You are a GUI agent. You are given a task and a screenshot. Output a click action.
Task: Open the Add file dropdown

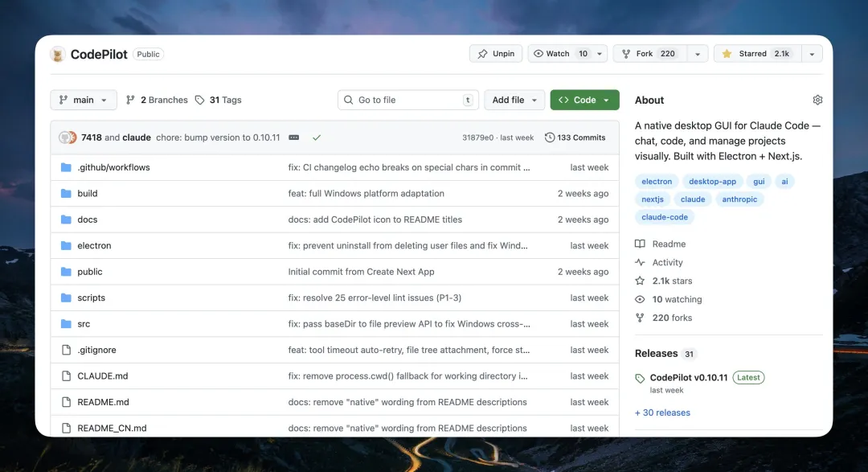click(514, 100)
